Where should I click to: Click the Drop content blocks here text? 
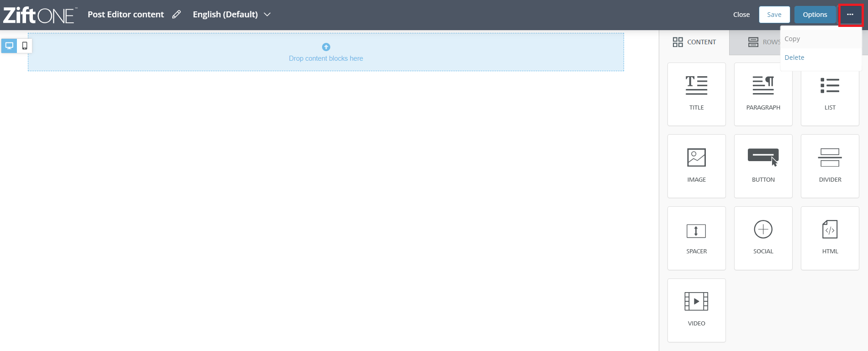point(326,58)
